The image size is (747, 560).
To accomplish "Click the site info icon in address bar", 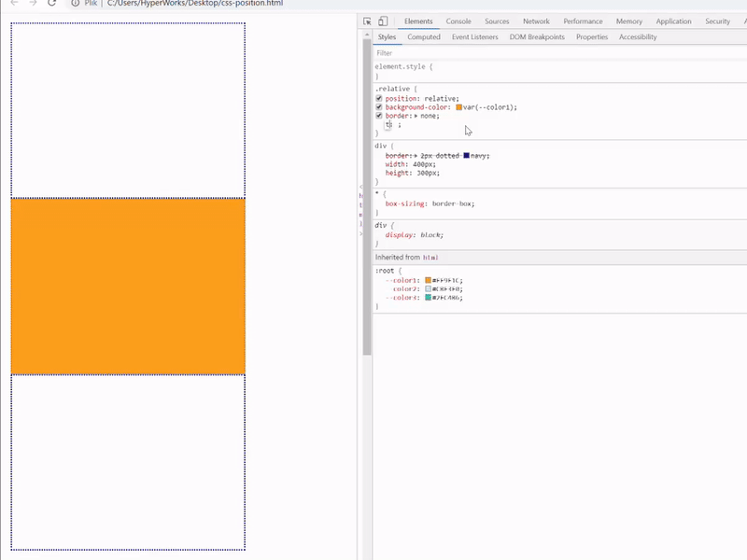I will 76,3.
